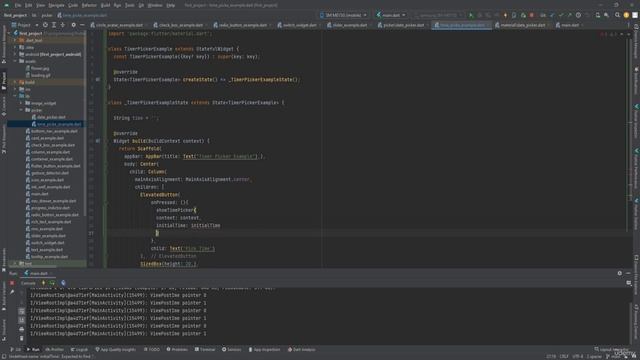Image resolution: width=640 pixels, height=360 pixels.
Task: Run the app with the green Run icon
Action: (471, 15)
